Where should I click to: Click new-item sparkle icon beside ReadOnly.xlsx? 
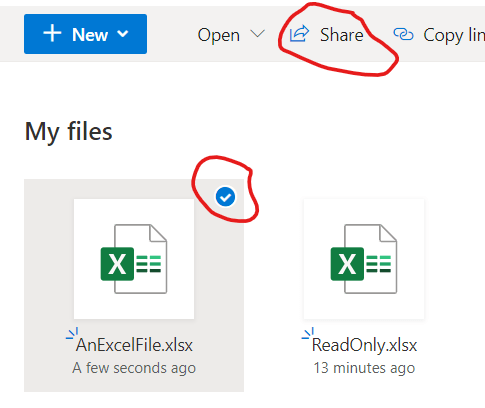(x=308, y=334)
